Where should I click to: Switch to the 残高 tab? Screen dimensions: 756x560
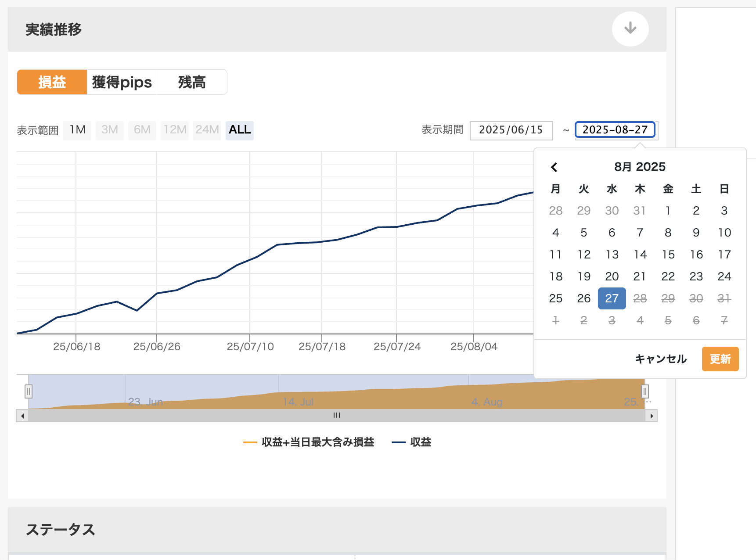(192, 82)
